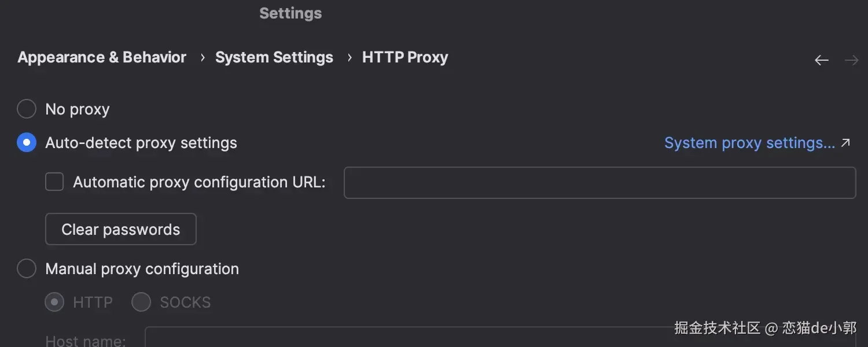Enable Automatic proxy configuration URL checkbox

(54, 182)
